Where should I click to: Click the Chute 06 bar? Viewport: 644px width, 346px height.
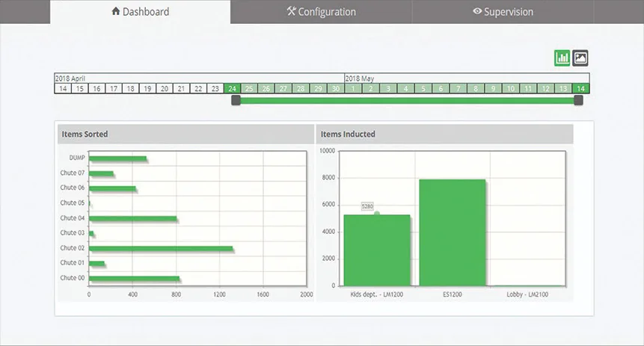click(112, 189)
